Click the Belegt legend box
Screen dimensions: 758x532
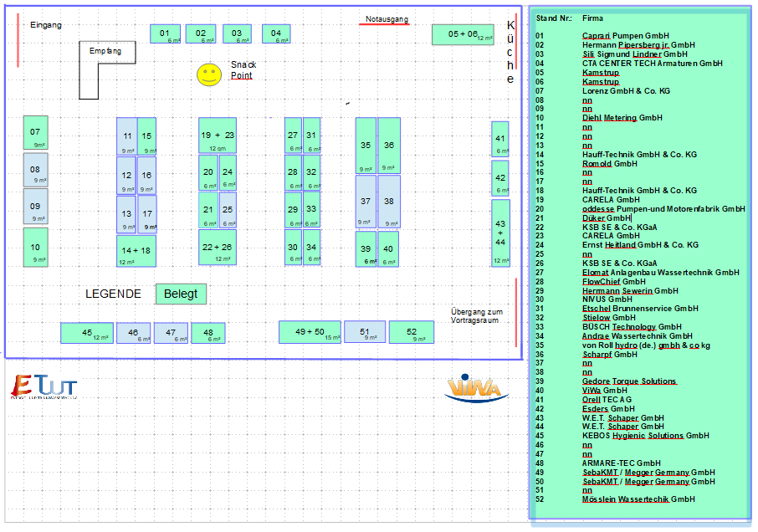[182, 294]
